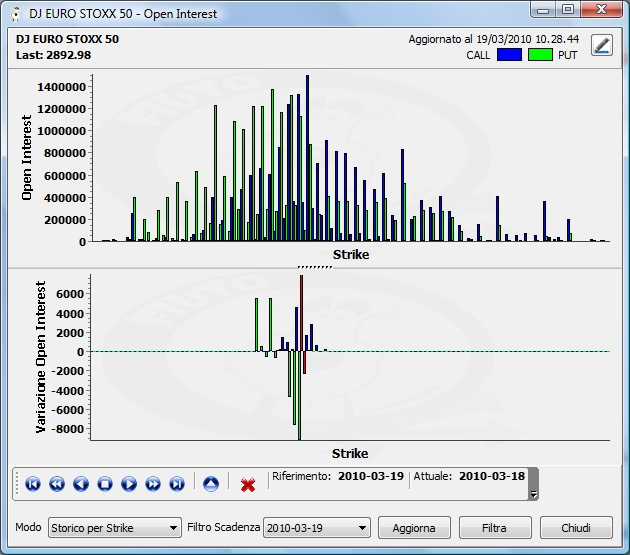
Task: Click the Chiudi button
Action: (576, 528)
